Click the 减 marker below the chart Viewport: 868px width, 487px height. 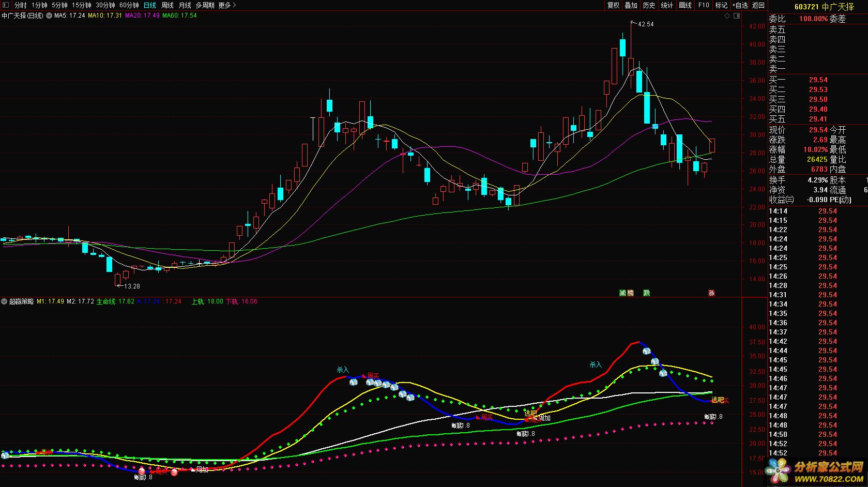coord(623,293)
